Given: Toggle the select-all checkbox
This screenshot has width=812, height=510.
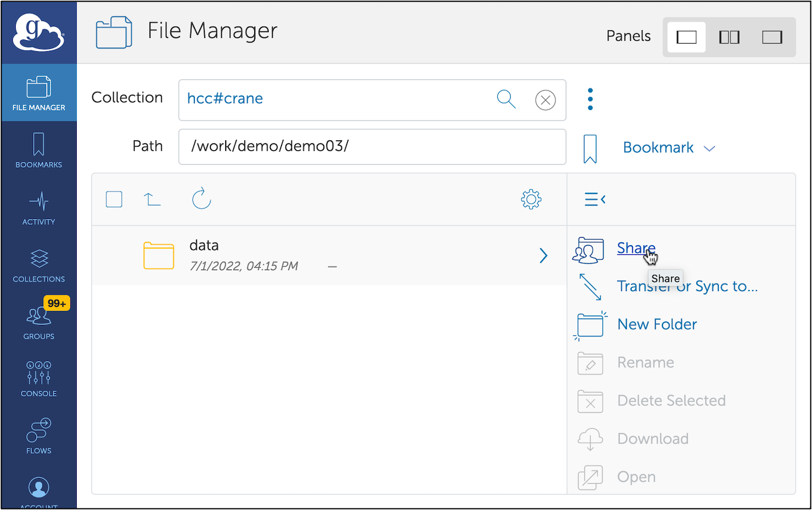Looking at the screenshot, I should 114,199.
